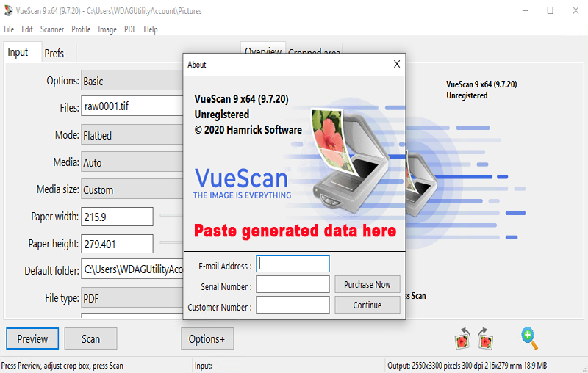Click 'Unregistered' in the preview pane
The height and width of the screenshot is (373, 588).
[467, 95]
